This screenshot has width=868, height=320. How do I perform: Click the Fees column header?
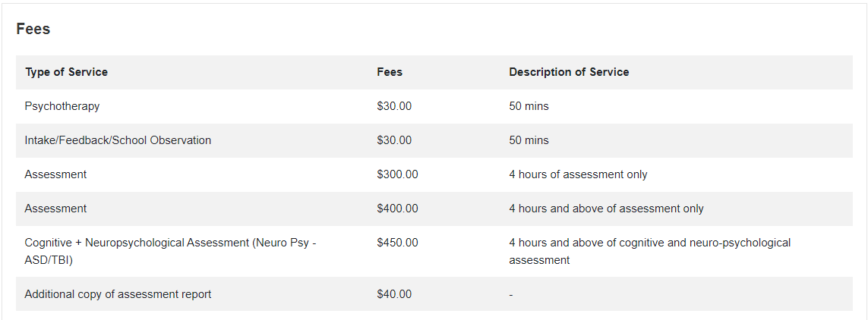(x=390, y=72)
